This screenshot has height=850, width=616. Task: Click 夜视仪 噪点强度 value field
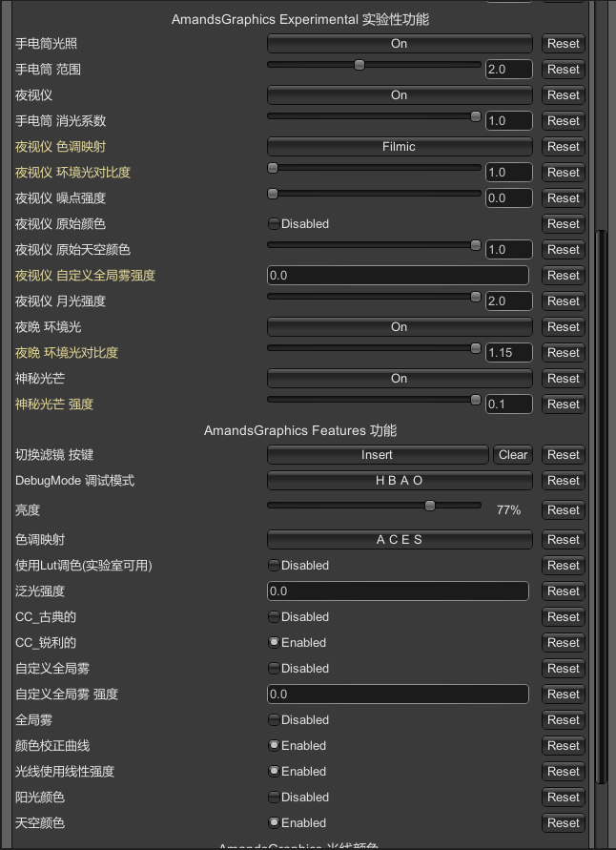click(509, 198)
